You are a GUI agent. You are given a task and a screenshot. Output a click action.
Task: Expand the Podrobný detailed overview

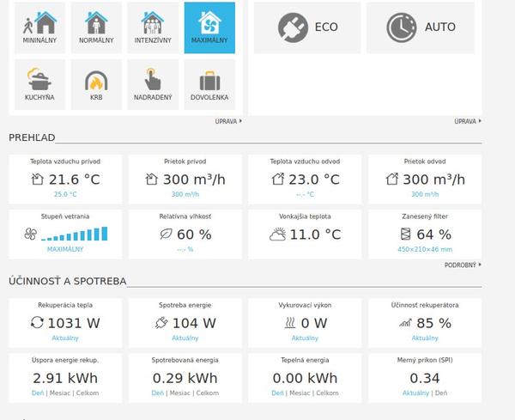[463, 265]
